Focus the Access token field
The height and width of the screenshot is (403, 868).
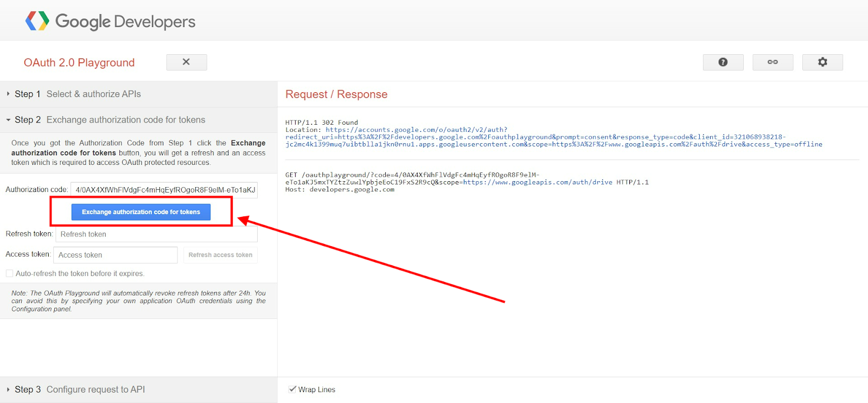(x=116, y=255)
